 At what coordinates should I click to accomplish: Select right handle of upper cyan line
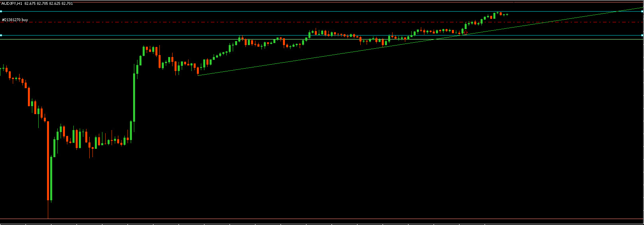pos(642,11)
